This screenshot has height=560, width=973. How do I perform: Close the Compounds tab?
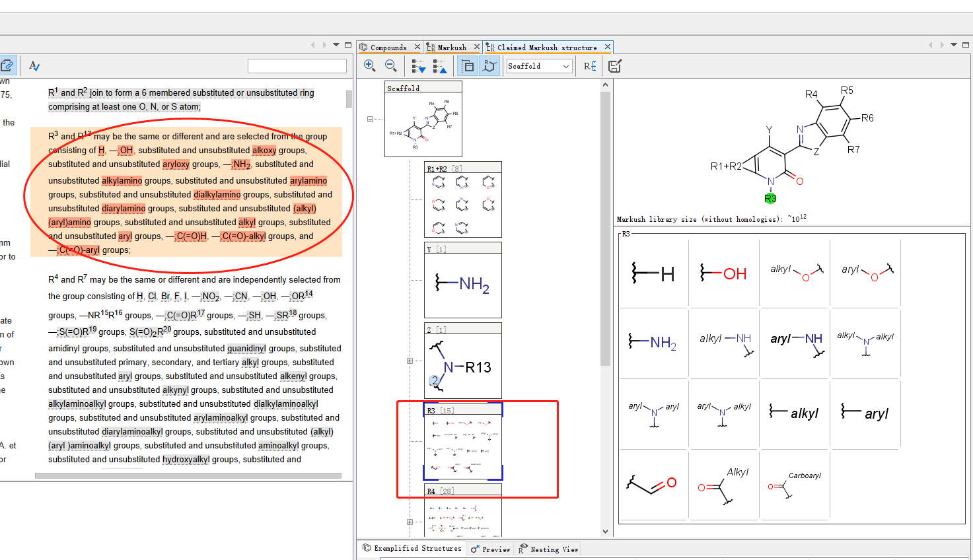[x=417, y=47]
